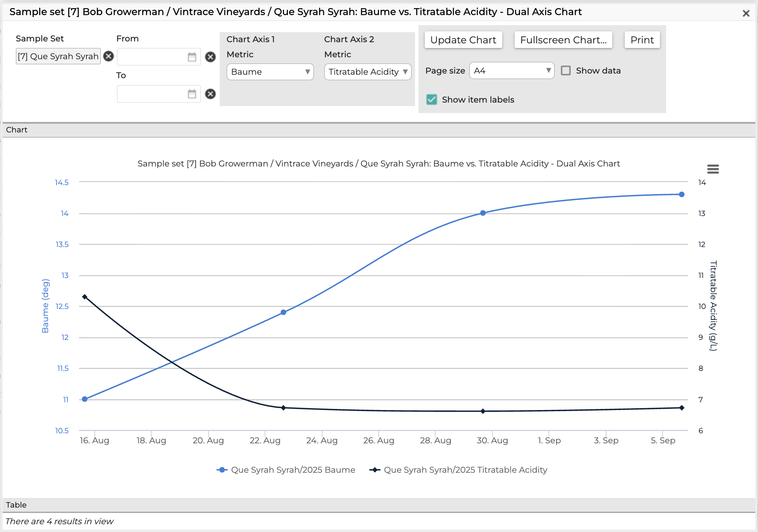Open the From date calendar picker
Screen dimensions: 758x532
(x=192, y=57)
